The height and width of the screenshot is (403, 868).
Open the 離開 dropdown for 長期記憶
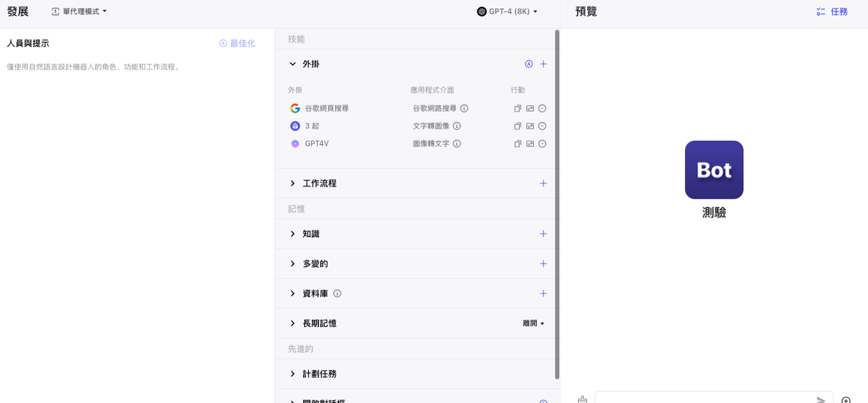coord(534,324)
